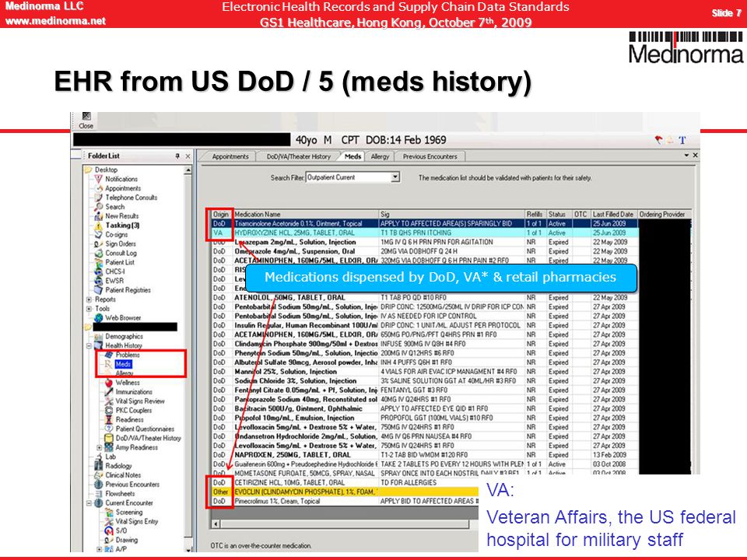This screenshot has width=747, height=560.
Task: Click the Clinical Notes icon
Action: [x=99, y=474]
